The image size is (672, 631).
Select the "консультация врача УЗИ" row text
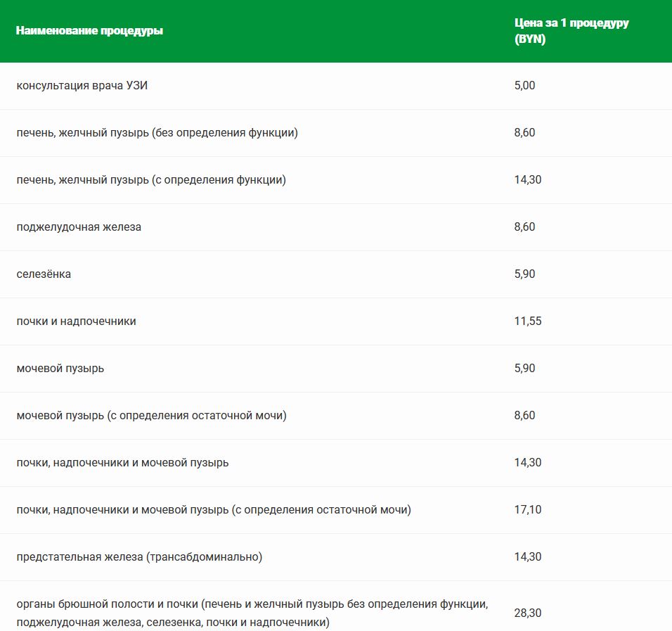click(82, 86)
